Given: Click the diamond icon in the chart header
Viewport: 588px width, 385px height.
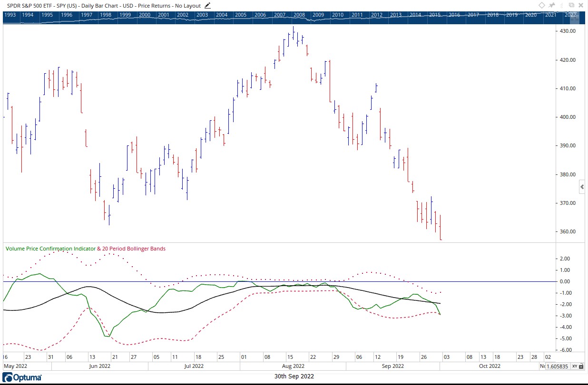Looking at the screenshot, I should click(542, 5).
